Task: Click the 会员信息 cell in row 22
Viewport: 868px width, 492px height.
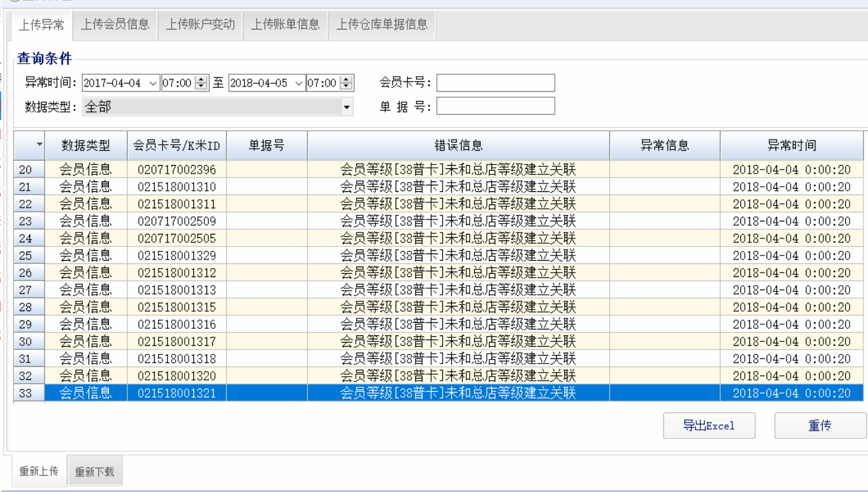Action: pyautogui.click(x=86, y=204)
